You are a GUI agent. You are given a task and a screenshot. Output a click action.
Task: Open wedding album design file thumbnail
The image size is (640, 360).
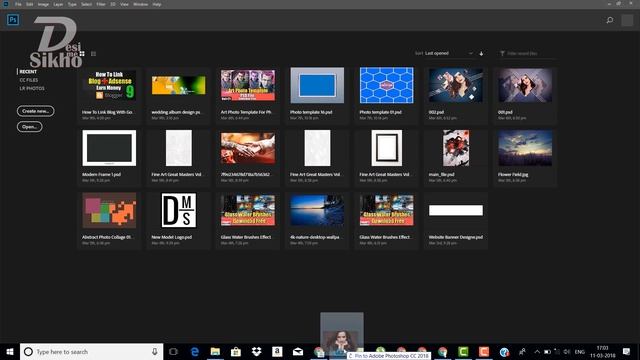(x=178, y=85)
